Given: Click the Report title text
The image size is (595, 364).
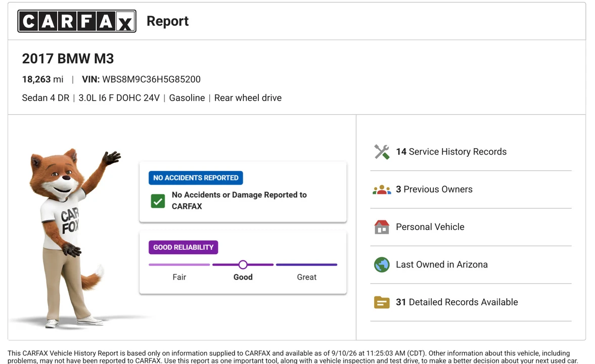Looking at the screenshot, I should point(168,21).
